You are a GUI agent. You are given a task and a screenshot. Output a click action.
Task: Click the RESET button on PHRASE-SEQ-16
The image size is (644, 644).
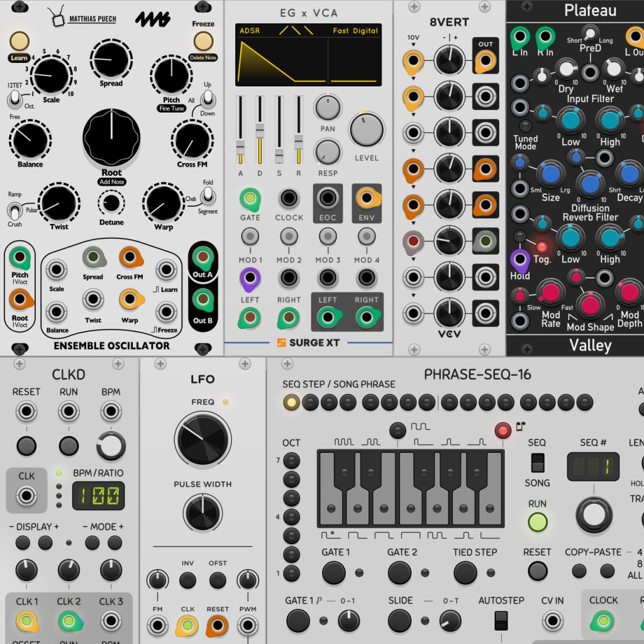538,571
